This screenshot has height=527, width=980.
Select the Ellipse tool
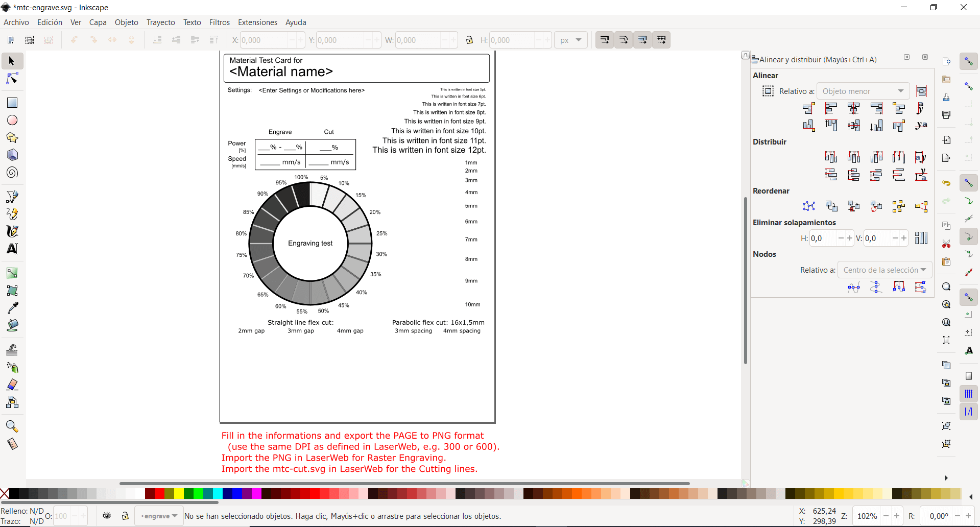tap(12, 120)
